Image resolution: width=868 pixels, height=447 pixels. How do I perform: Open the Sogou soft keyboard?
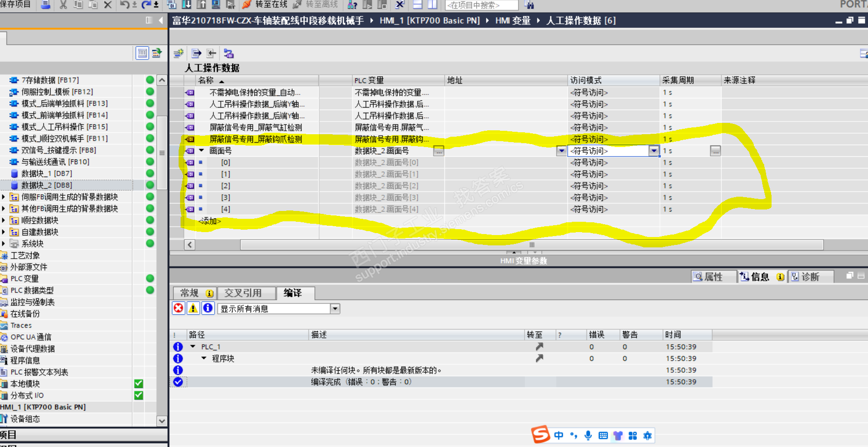pyautogui.click(x=603, y=435)
